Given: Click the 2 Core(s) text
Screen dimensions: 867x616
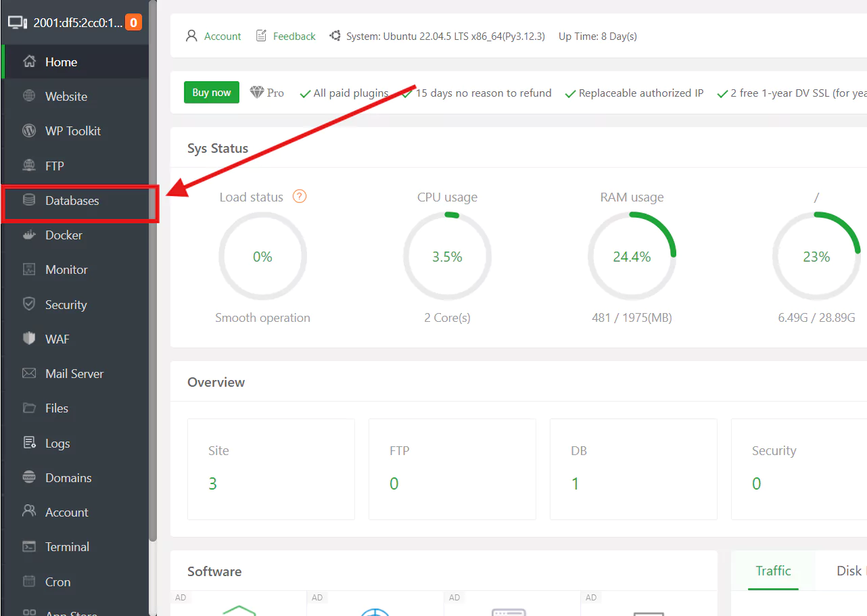Looking at the screenshot, I should [x=447, y=318].
